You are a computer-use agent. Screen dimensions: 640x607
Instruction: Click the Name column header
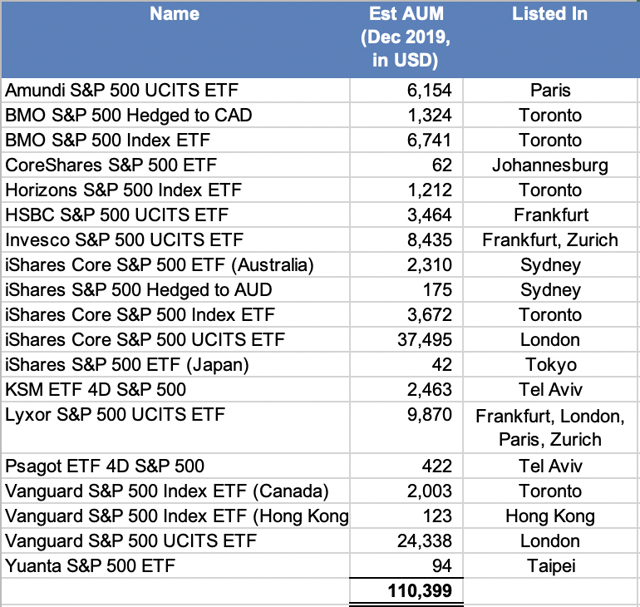pyautogui.click(x=174, y=14)
